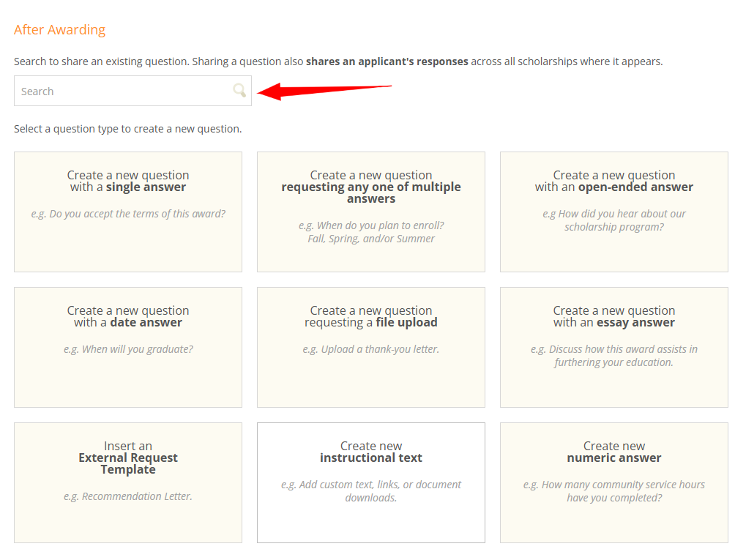Click the Recommendation Letter example text
735x560 pixels.
pyautogui.click(x=127, y=496)
